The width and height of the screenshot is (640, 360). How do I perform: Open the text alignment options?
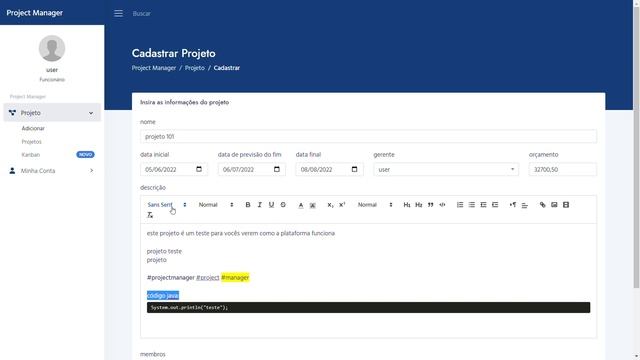click(525, 205)
